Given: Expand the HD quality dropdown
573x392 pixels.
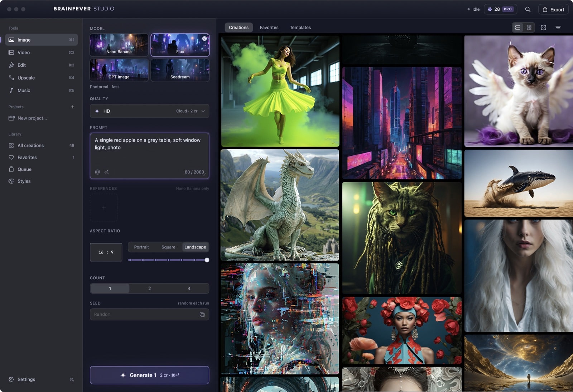Looking at the screenshot, I should 149,111.
